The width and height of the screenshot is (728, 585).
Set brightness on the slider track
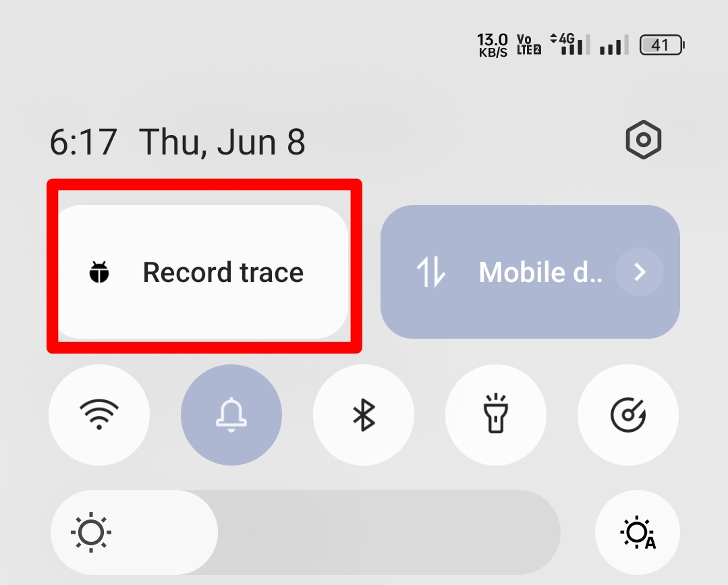(x=306, y=532)
